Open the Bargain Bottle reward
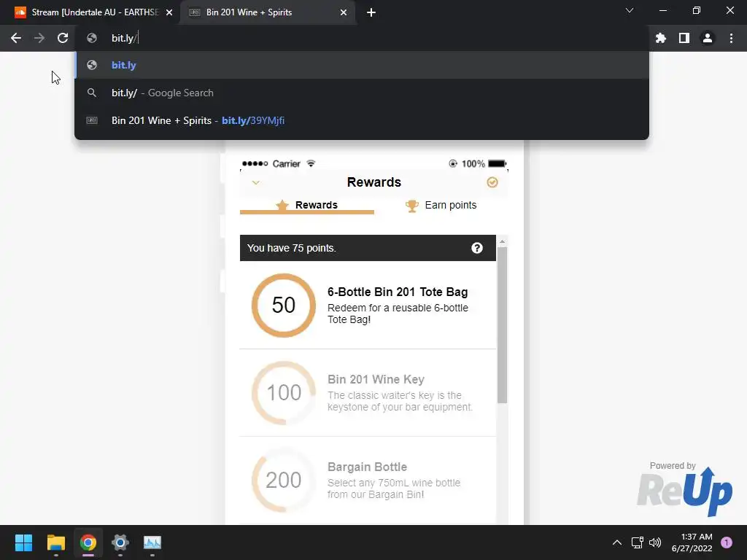747x560 pixels. click(368, 481)
